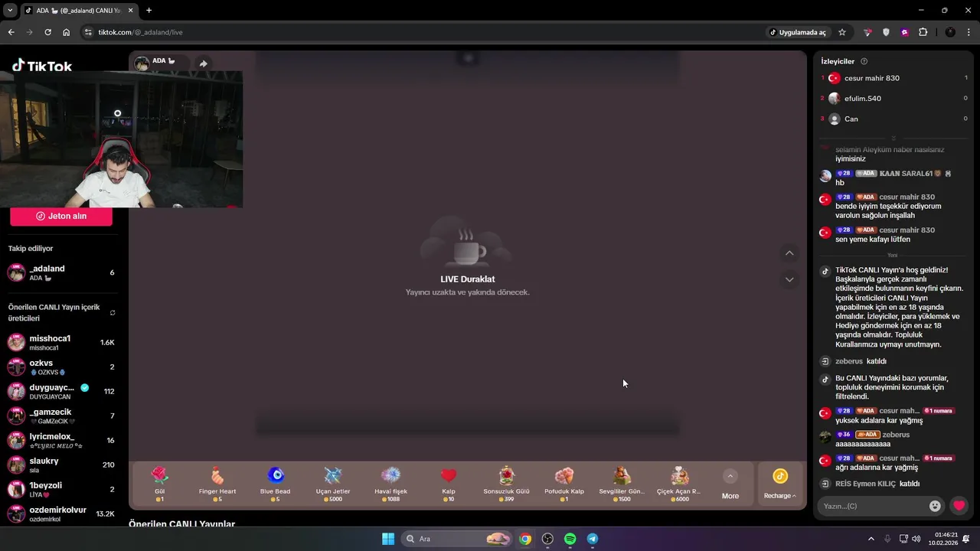980x551 pixels.
Task: Open 1beyzoli live stream
Action: (x=61, y=489)
